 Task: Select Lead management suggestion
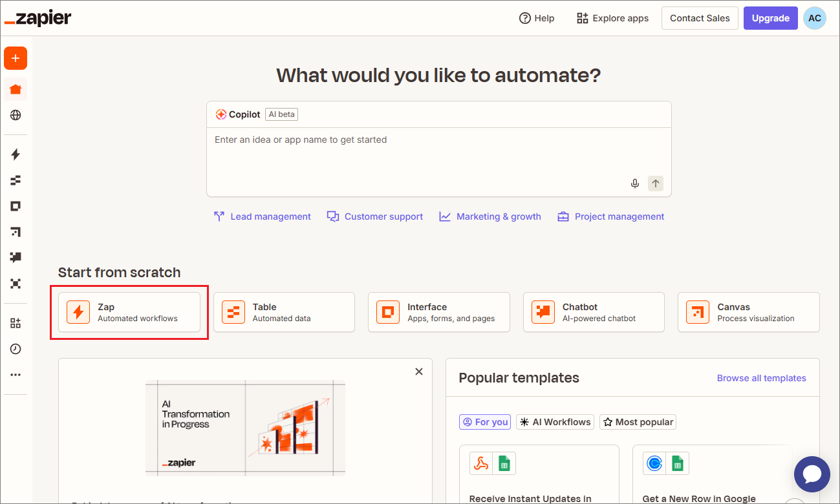[263, 216]
